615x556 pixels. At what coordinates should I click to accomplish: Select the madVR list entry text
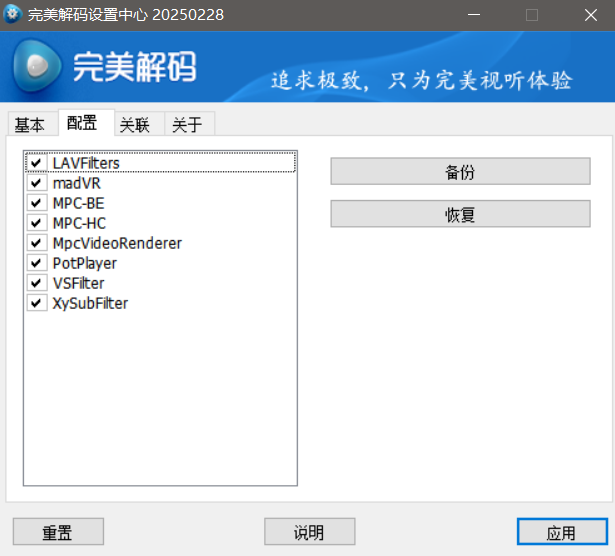click(77, 183)
